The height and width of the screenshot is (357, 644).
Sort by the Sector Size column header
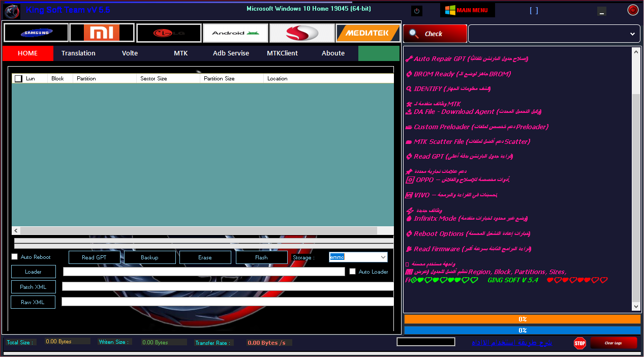[x=169, y=79]
